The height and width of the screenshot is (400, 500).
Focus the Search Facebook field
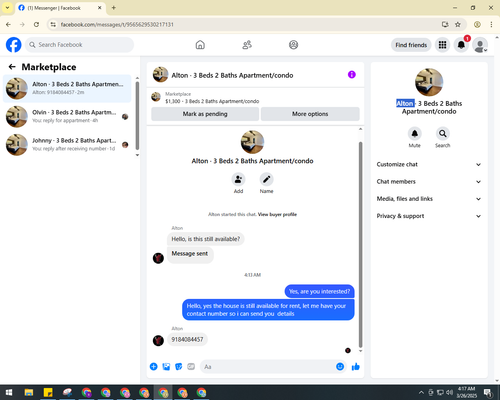coord(79,45)
